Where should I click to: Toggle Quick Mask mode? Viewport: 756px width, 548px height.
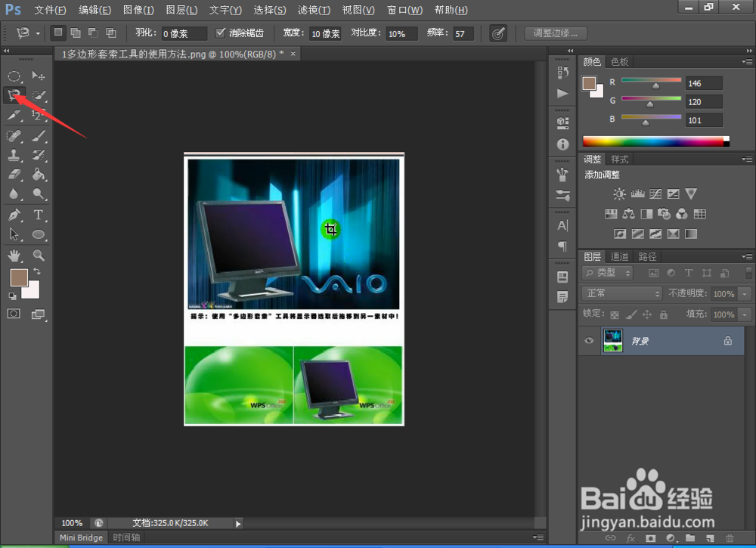coord(14,314)
